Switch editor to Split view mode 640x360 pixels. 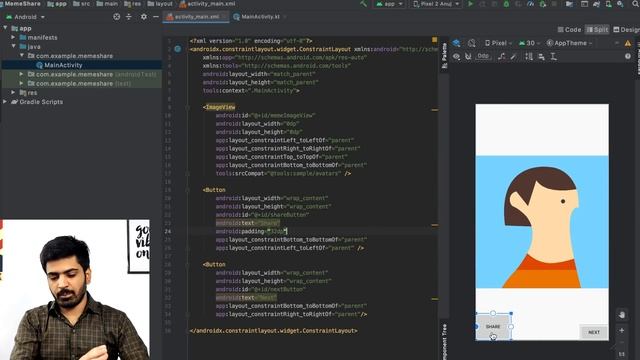[x=597, y=29]
